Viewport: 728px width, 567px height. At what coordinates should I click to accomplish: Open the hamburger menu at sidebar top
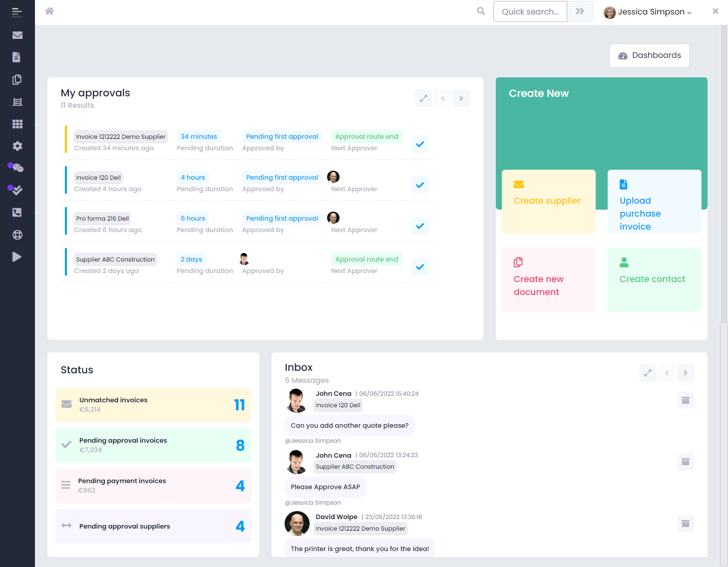[x=17, y=12]
